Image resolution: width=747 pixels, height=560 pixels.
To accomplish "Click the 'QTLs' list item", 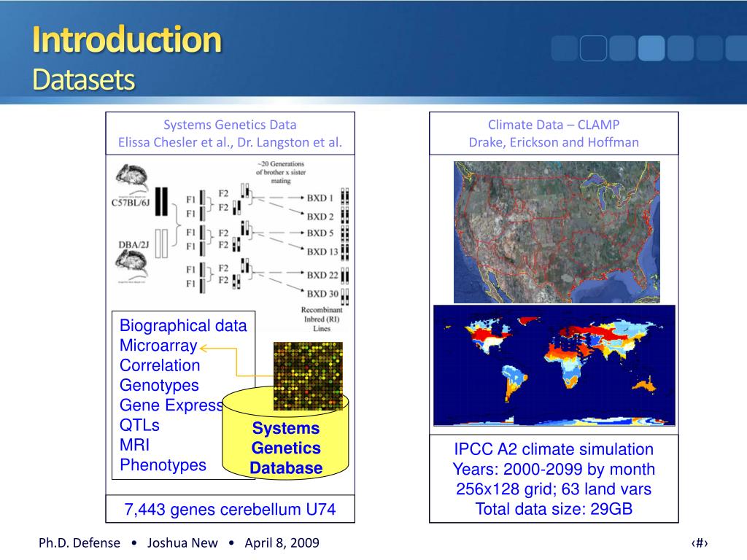I will point(139,425).
